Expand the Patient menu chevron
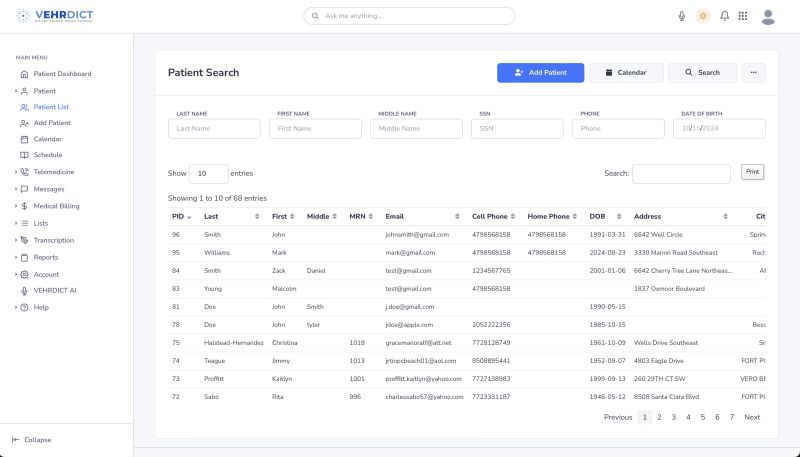 (16, 91)
